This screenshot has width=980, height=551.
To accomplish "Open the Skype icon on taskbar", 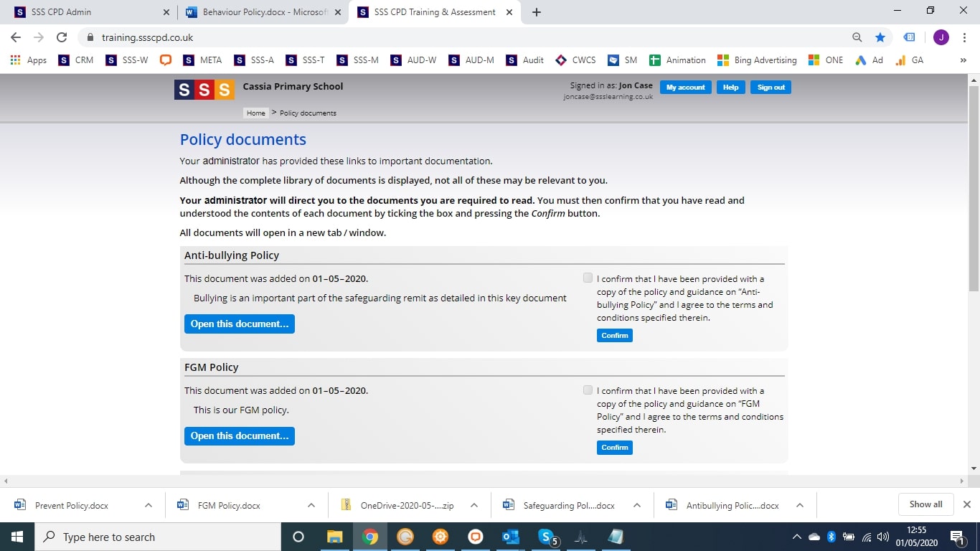I will (547, 537).
